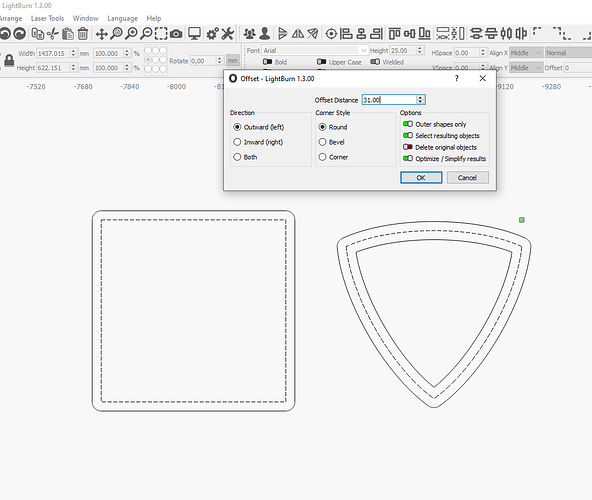
Task: Expand the Arial font dropdown
Action: (x=315, y=50)
